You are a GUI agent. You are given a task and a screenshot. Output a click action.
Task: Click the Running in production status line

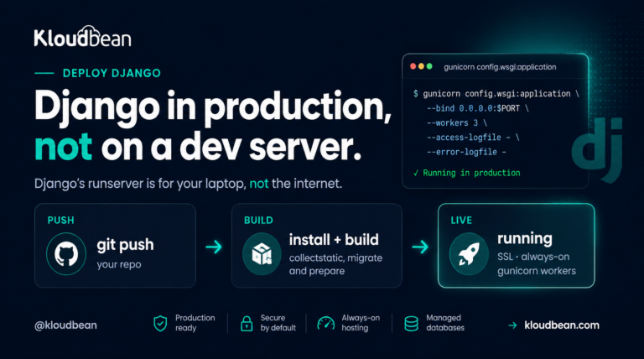467,173
